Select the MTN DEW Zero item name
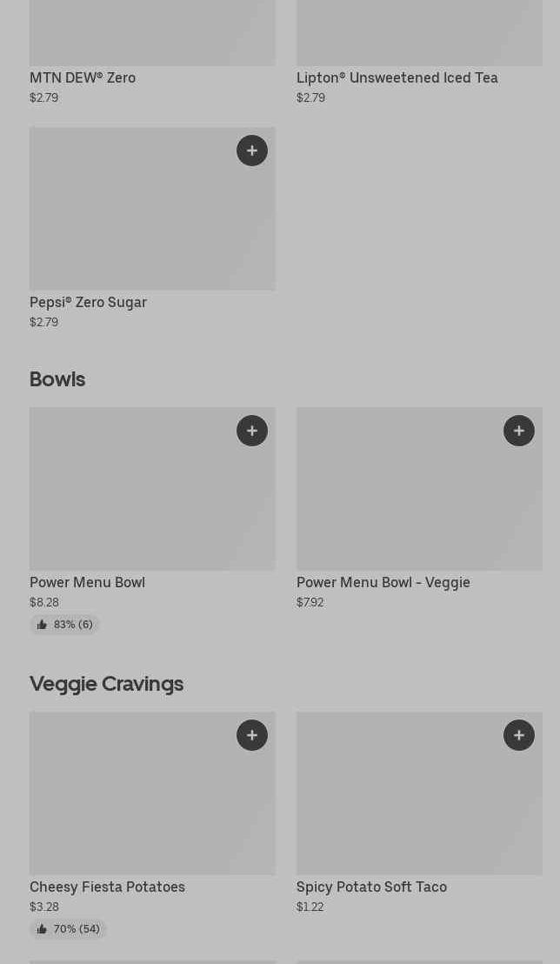560x964 pixels. tap(83, 77)
